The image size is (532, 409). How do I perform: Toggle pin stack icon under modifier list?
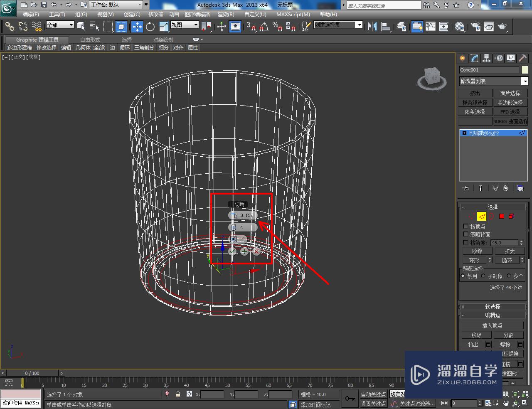[x=466, y=188]
